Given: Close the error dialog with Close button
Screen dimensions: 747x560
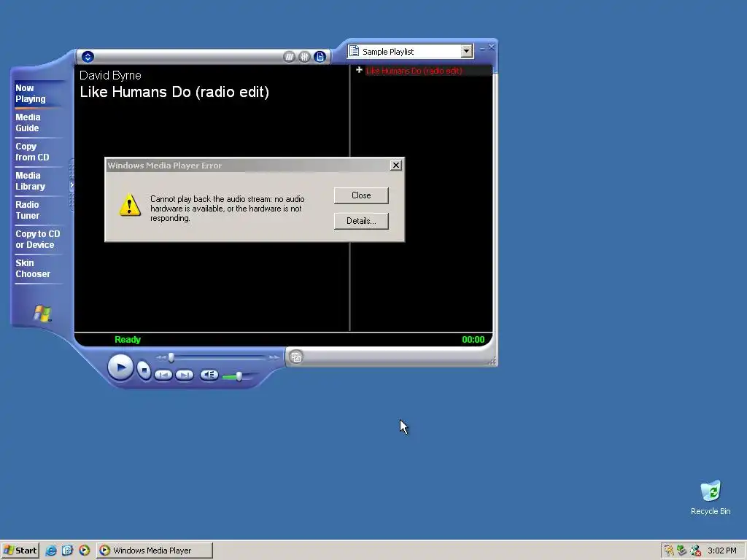Looking at the screenshot, I should click(x=361, y=195).
